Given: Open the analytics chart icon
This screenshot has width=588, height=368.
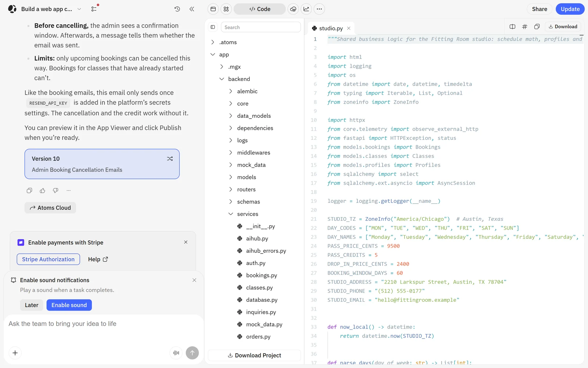Looking at the screenshot, I should tap(306, 9).
